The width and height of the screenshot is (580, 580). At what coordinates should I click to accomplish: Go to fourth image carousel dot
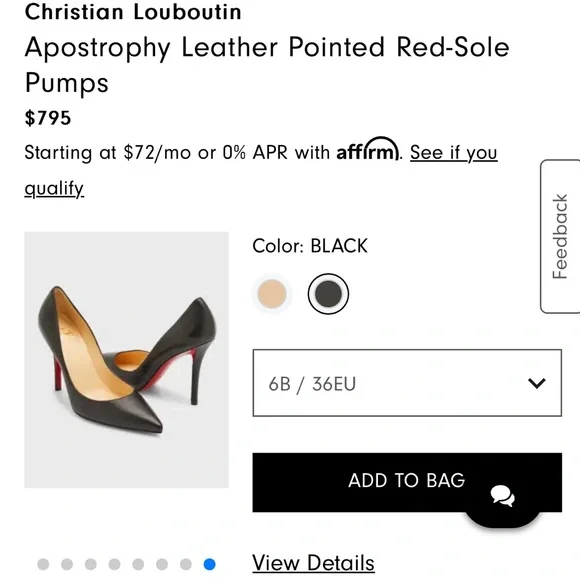(x=114, y=564)
